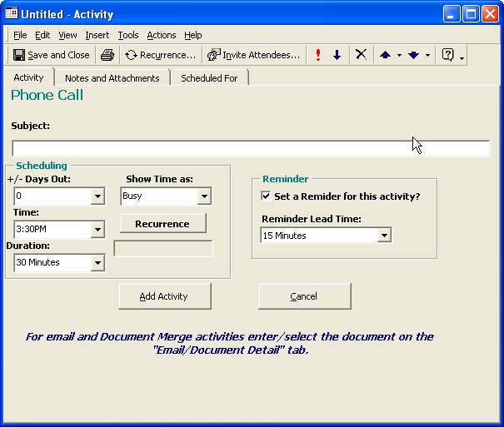Screen dimensions: 504x427
Task: Toggle the Set a Reminder checkbox
Action: pos(266,196)
